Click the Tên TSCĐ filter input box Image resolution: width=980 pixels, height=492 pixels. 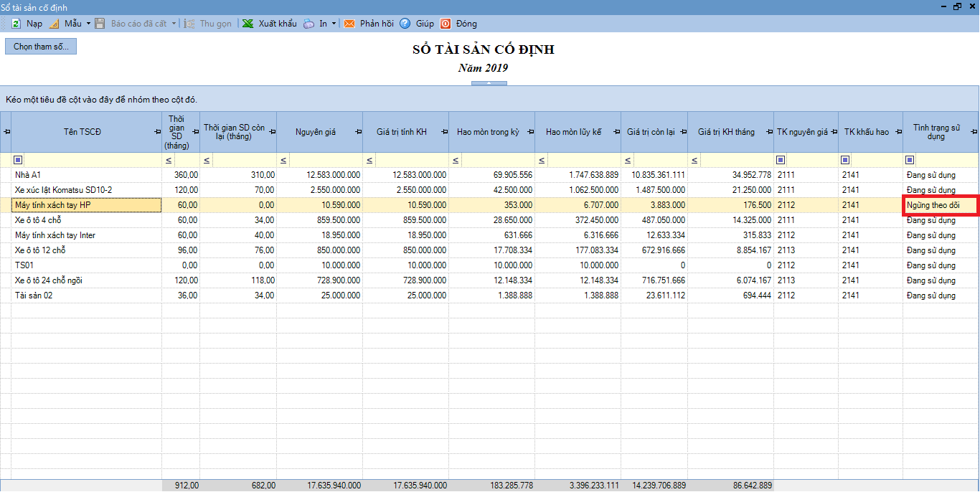click(93, 160)
